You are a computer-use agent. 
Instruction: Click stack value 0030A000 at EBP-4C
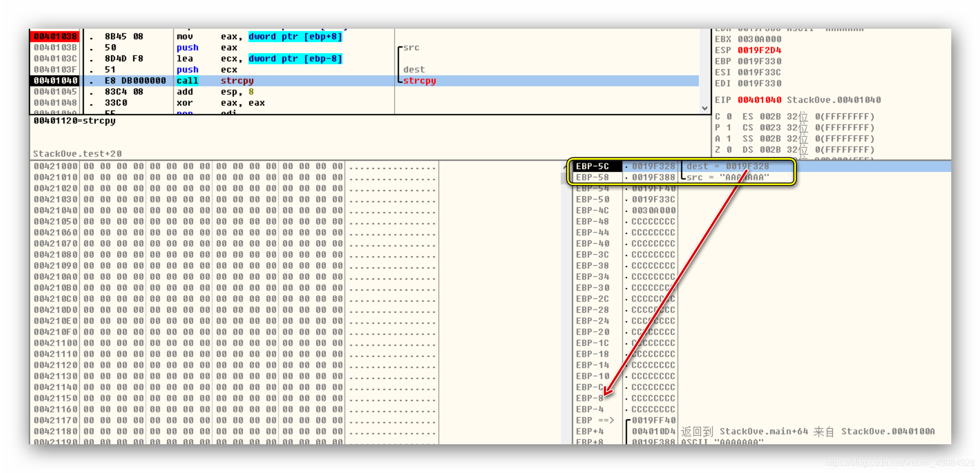[x=653, y=211]
